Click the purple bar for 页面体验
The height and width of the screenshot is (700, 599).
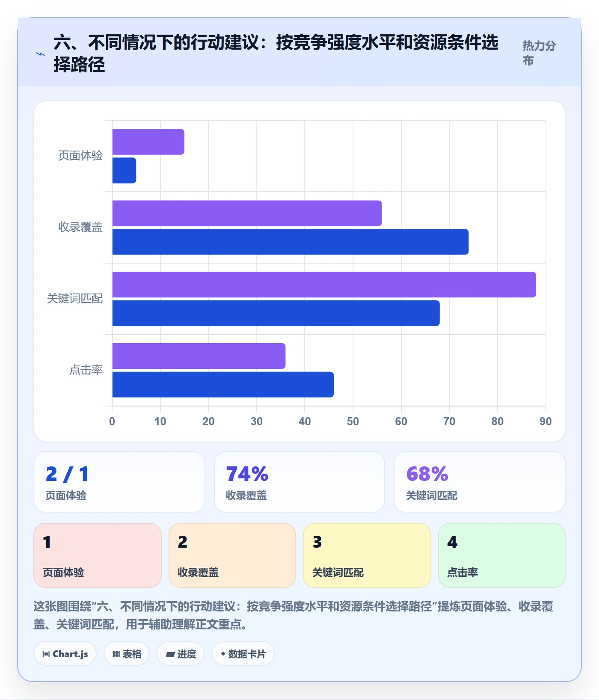[148, 142]
